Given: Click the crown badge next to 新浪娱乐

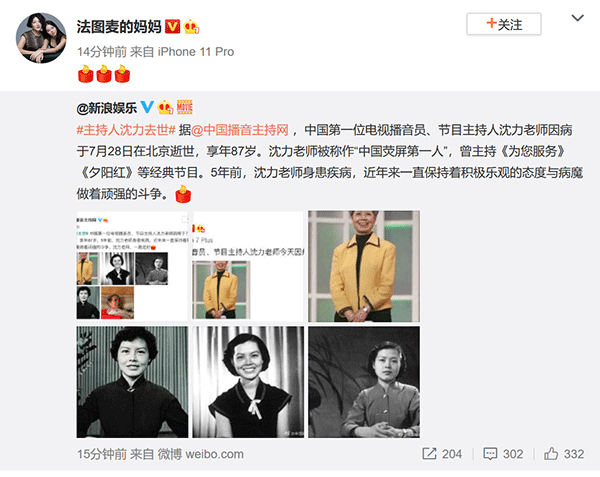Looking at the screenshot, I should 165,107.
